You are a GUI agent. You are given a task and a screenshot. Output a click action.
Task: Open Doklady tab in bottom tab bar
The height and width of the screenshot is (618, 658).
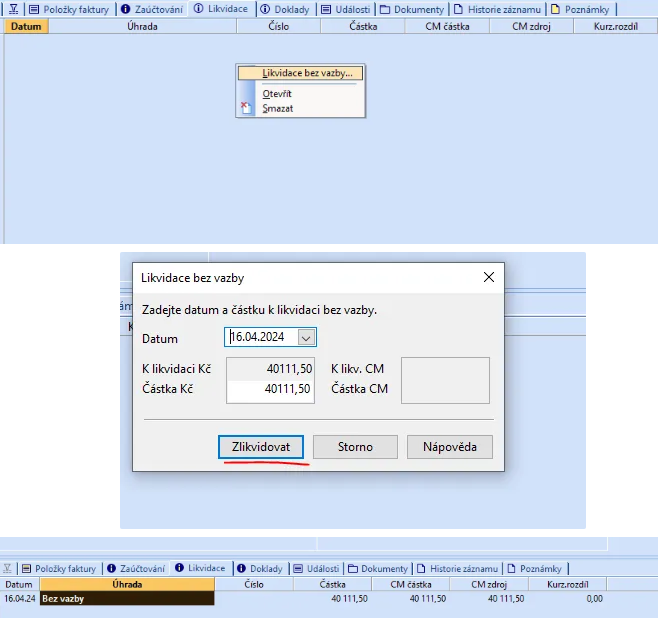point(260,568)
